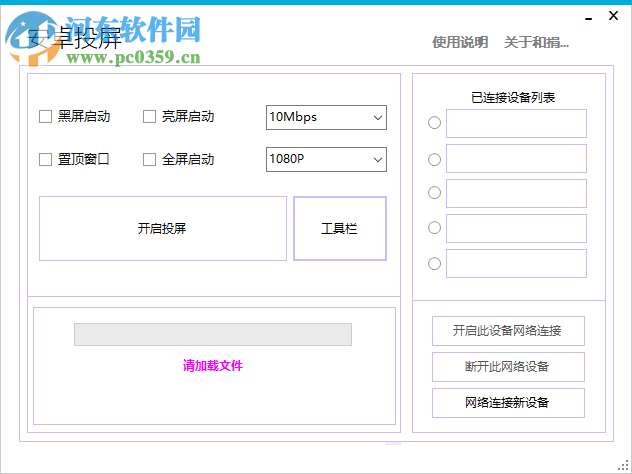Click the third connected device field
This screenshot has height=474, width=632.
pyautogui.click(x=516, y=193)
